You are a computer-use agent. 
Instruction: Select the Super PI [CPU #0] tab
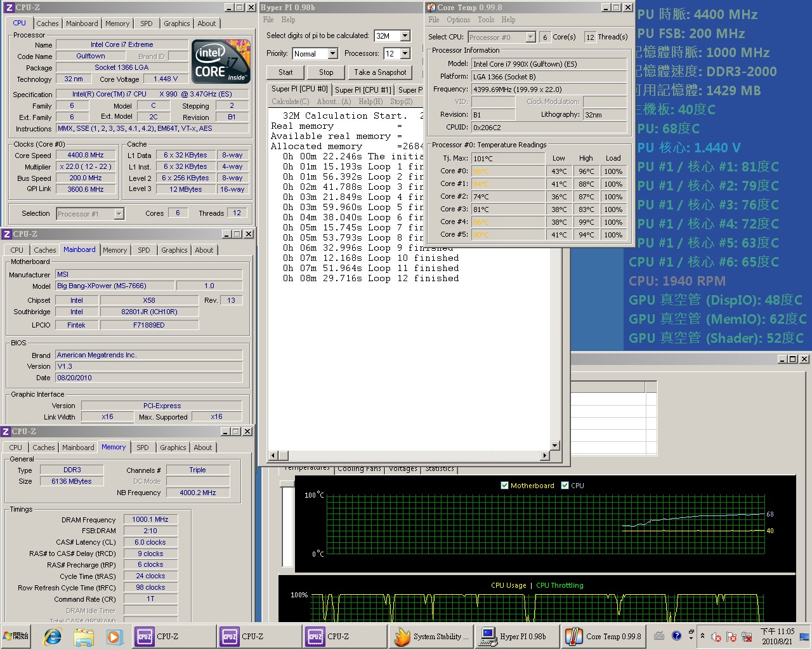pyautogui.click(x=299, y=90)
